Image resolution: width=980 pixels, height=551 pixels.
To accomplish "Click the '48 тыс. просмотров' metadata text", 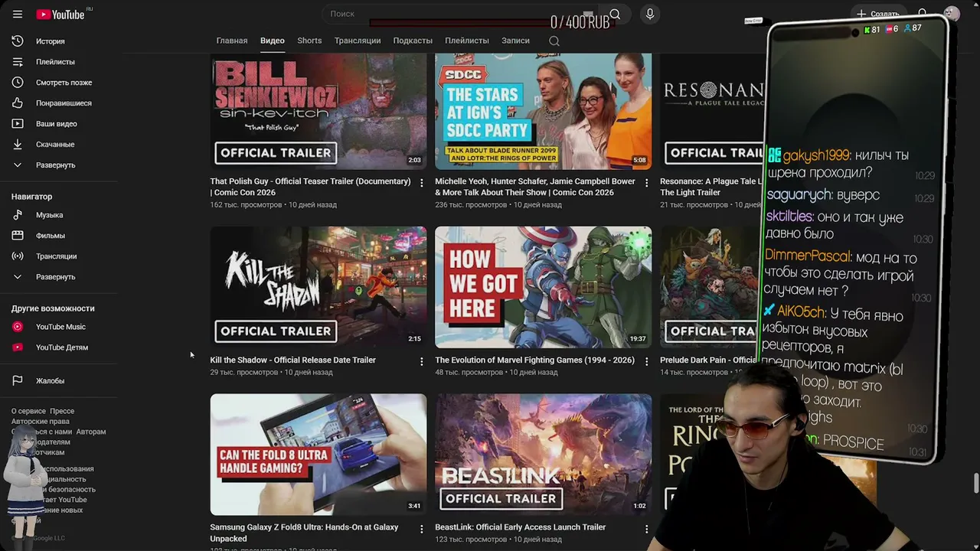I will [x=469, y=373].
